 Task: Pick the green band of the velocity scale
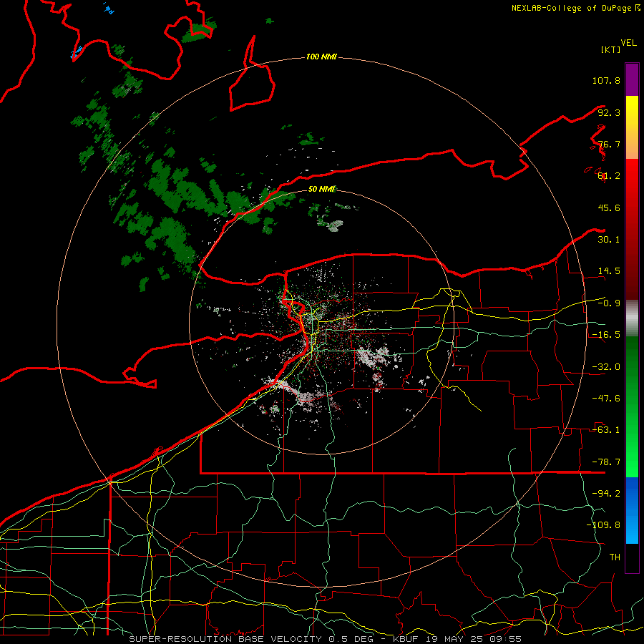[632, 406]
